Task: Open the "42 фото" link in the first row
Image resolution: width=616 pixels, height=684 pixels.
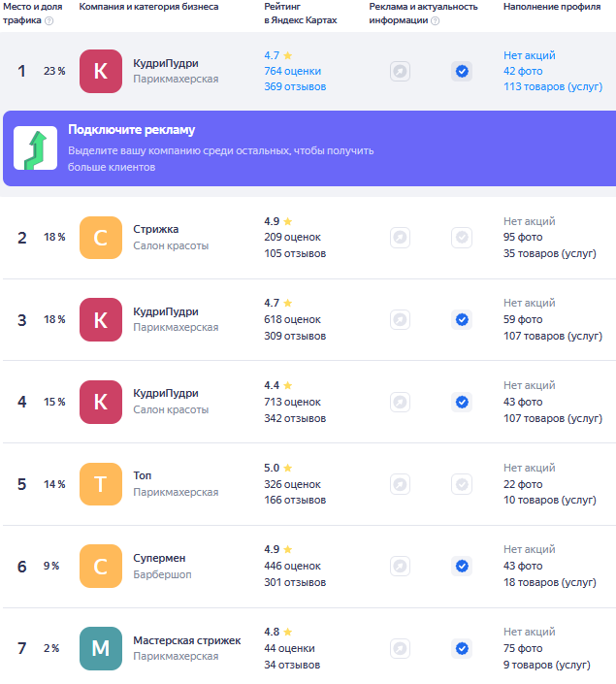Action: click(523, 72)
